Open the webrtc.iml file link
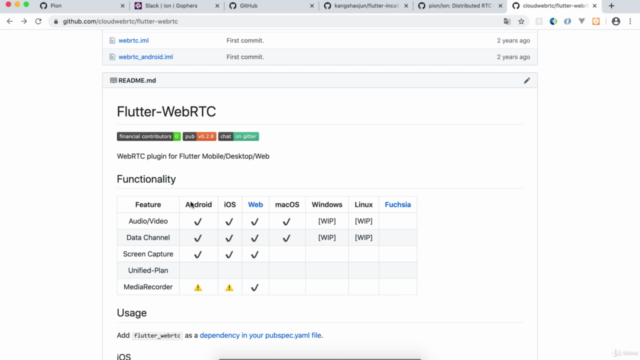Image resolution: width=640 pixels, height=360 pixels. [133, 40]
